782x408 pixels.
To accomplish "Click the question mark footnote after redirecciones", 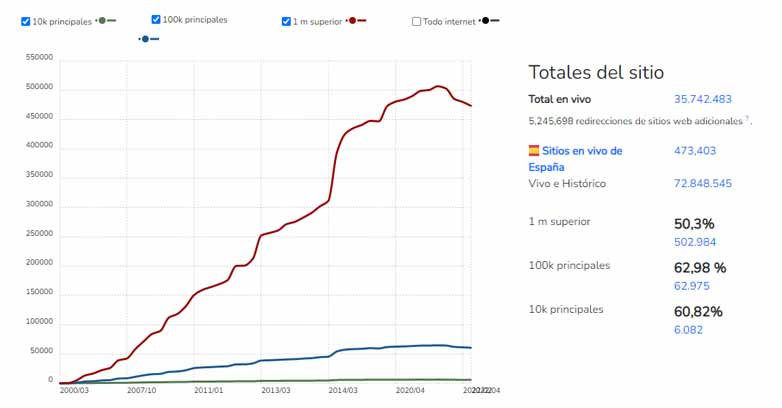I will coord(746,119).
